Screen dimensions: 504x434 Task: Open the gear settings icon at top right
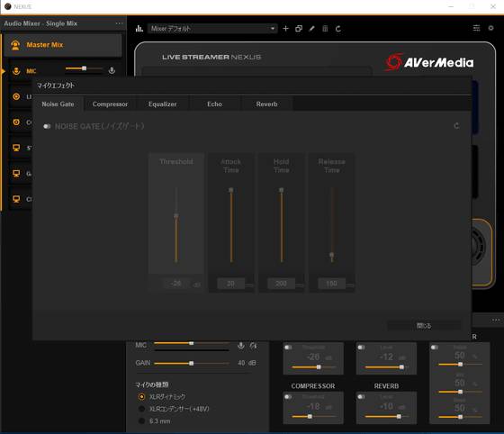[490, 28]
